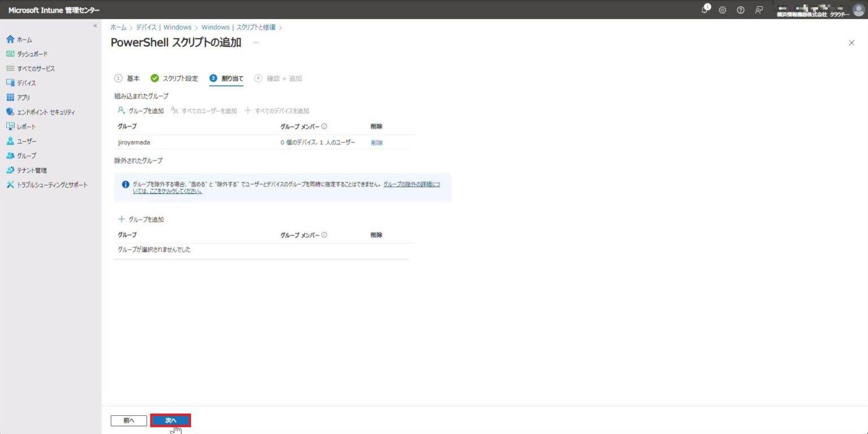Remove jiroyamada via the 削除 link
The width and height of the screenshot is (868, 434).
[376, 142]
